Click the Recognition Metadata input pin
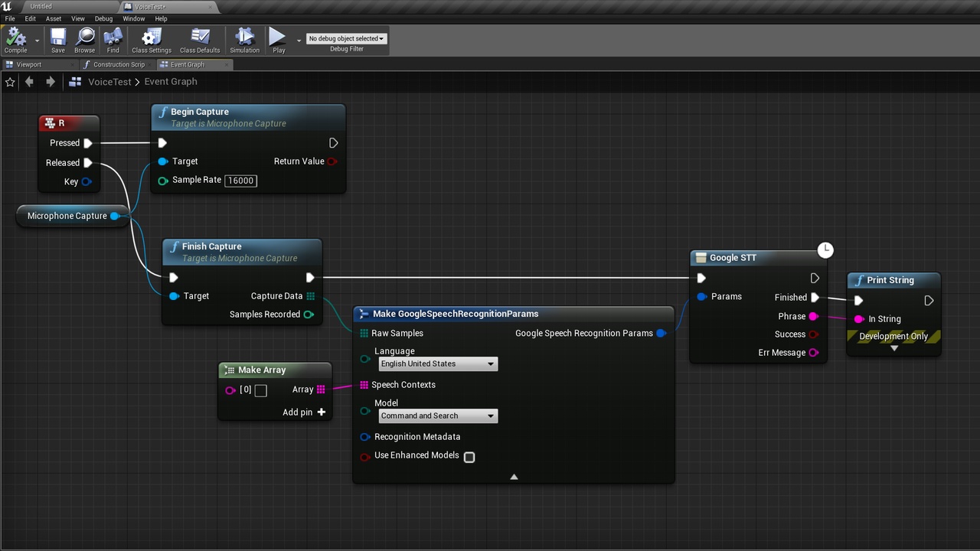The height and width of the screenshot is (551, 980). [365, 437]
